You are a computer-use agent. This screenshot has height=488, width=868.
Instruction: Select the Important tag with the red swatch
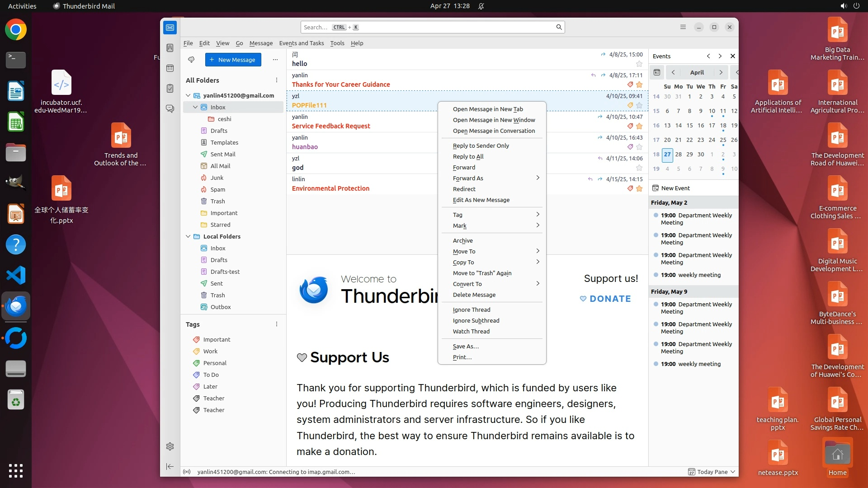[x=217, y=339]
